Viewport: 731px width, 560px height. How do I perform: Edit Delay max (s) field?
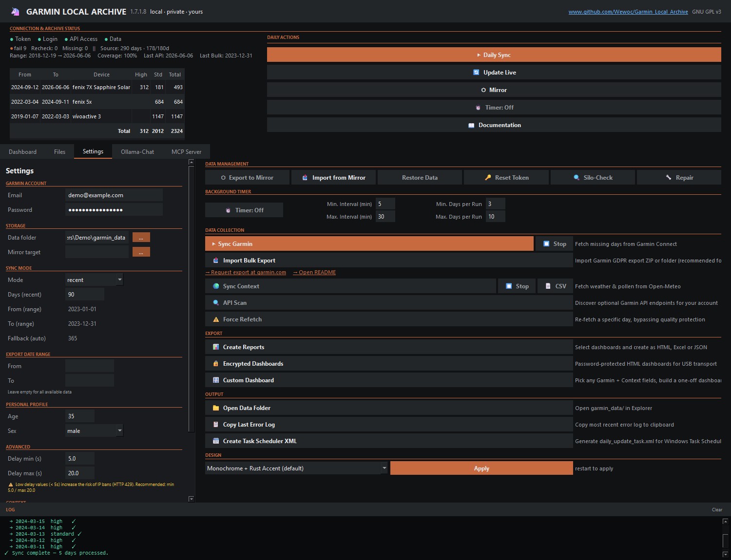(x=79, y=473)
